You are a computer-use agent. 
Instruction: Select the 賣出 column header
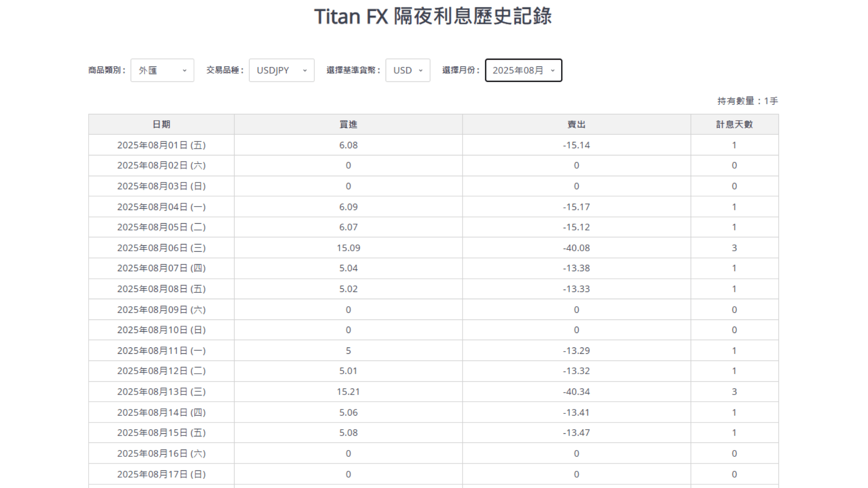tap(576, 124)
